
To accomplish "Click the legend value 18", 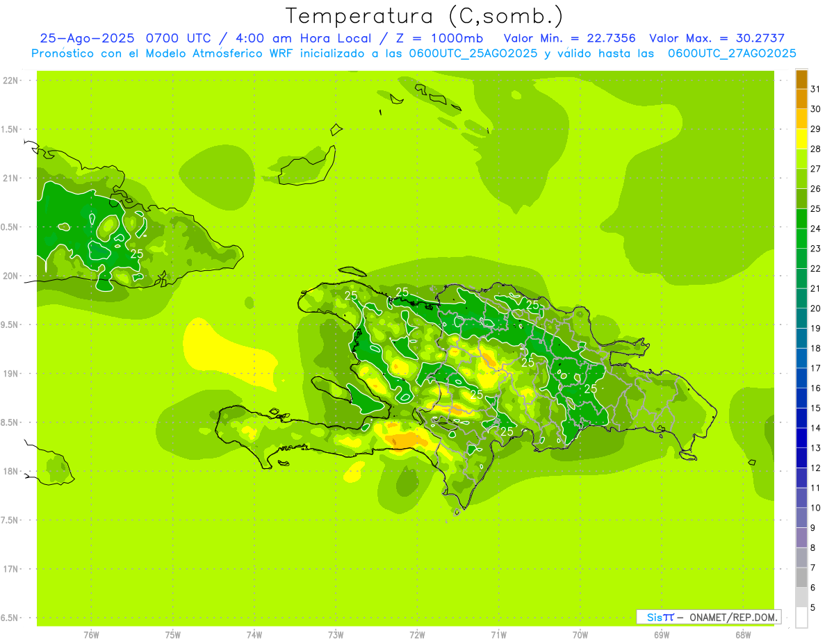I will pos(816,348).
